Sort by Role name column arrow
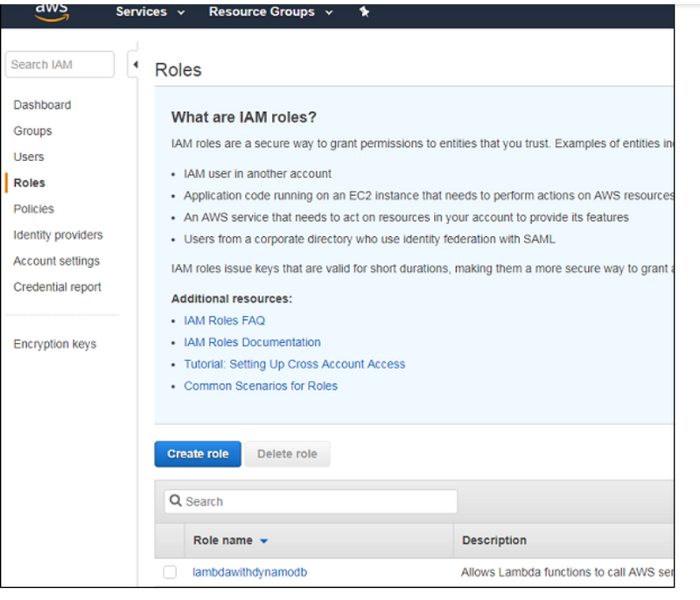 point(264,541)
